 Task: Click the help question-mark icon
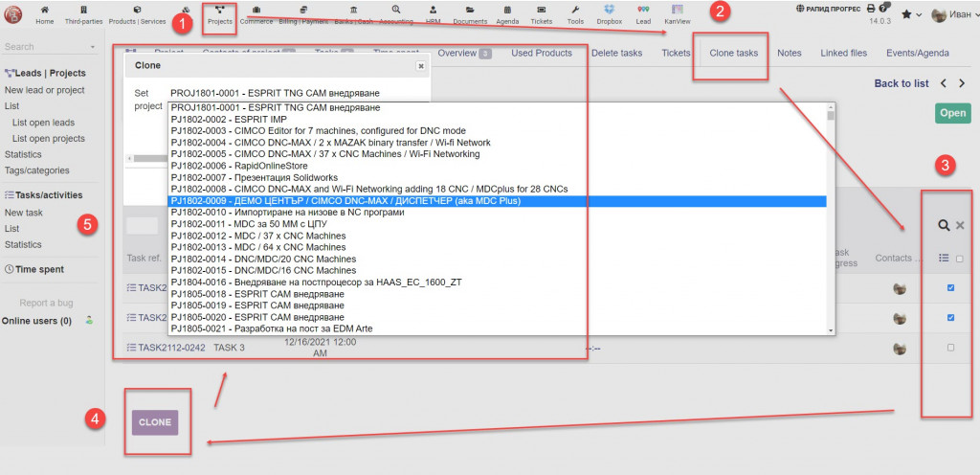click(882, 9)
